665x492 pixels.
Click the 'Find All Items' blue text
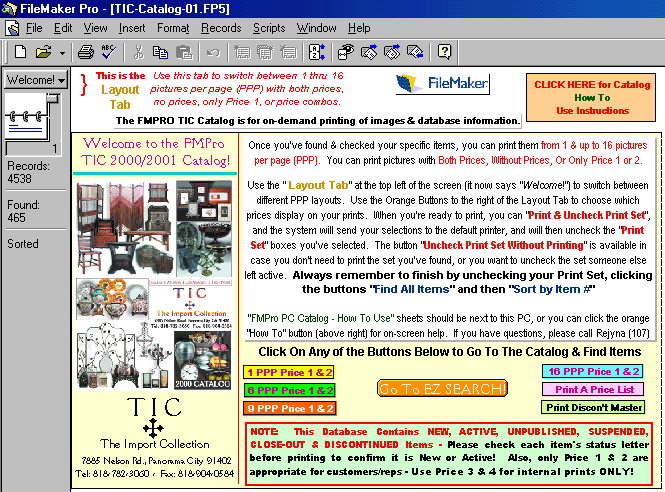click(411, 289)
